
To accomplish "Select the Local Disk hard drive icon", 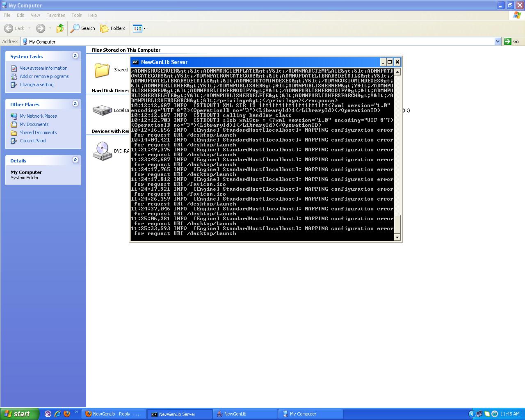I will pos(102,110).
